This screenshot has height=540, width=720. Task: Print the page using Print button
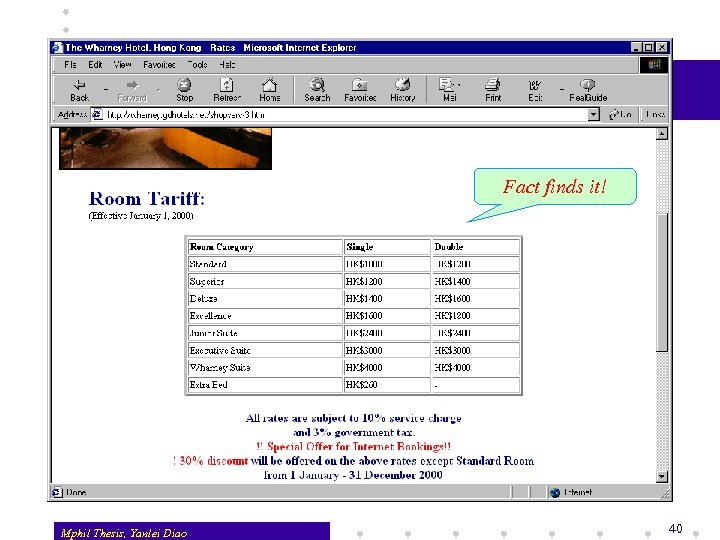(x=493, y=90)
